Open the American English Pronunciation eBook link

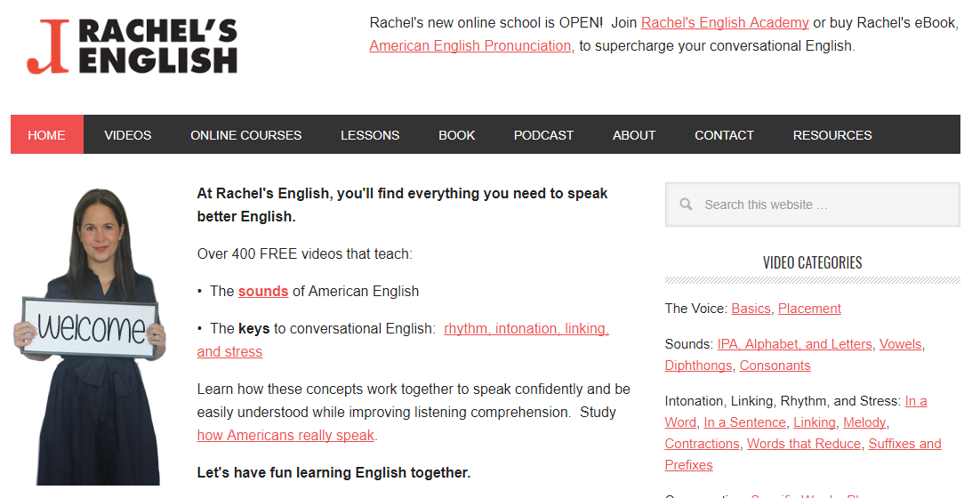[470, 46]
